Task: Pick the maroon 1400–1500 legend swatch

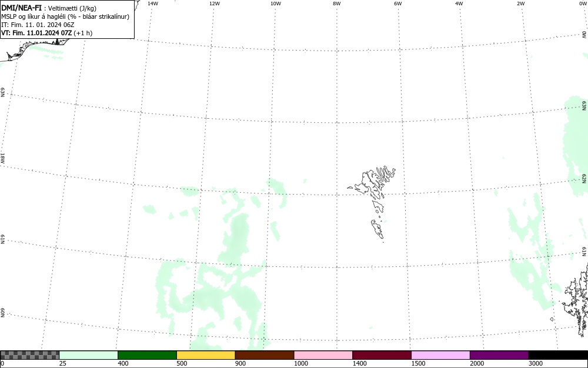Action: [382, 355]
